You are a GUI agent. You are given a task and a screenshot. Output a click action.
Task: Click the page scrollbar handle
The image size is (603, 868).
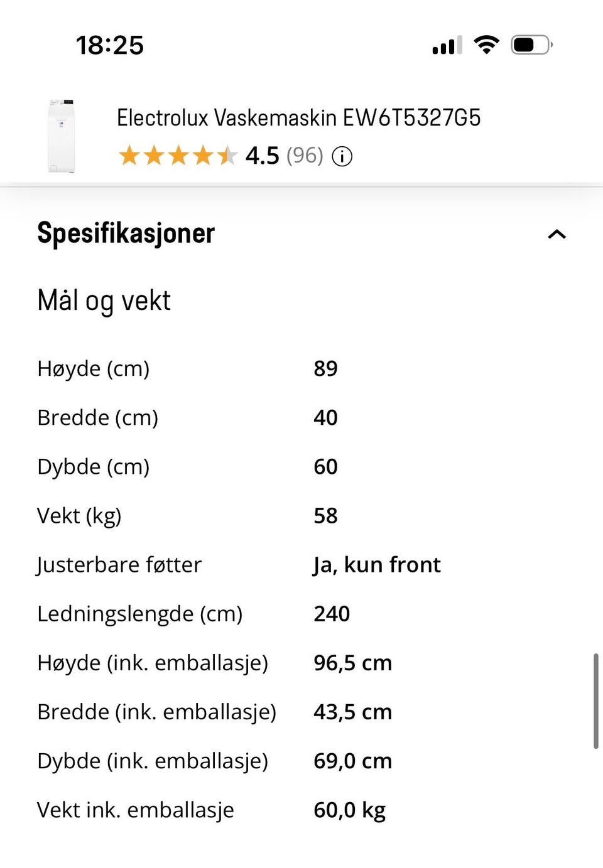(x=595, y=700)
